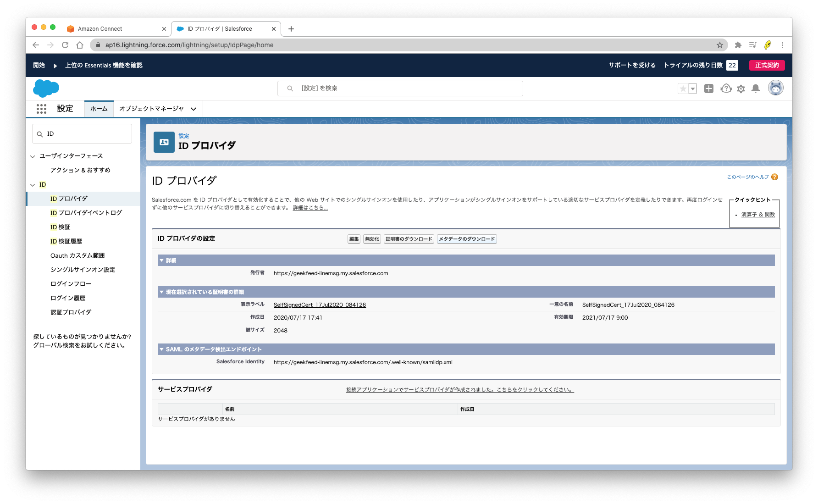Screen dimensions: 818x504
Task: Open the オブジェクトマネージャ dropdown chevron
Action: (x=193, y=109)
